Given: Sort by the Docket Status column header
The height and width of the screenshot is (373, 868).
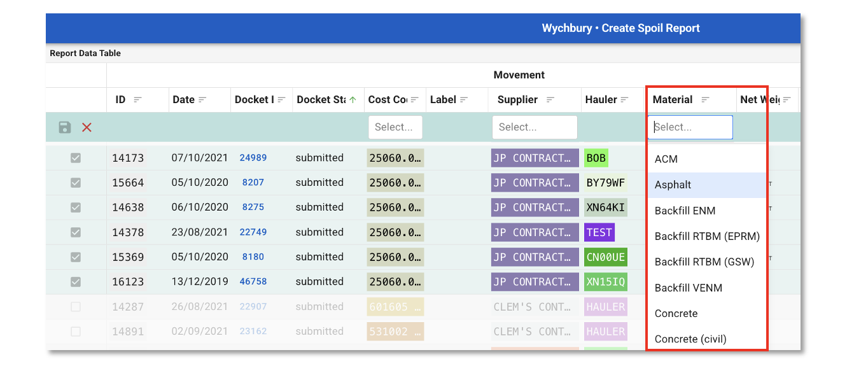Looking at the screenshot, I should pyautogui.click(x=322, y=100).
